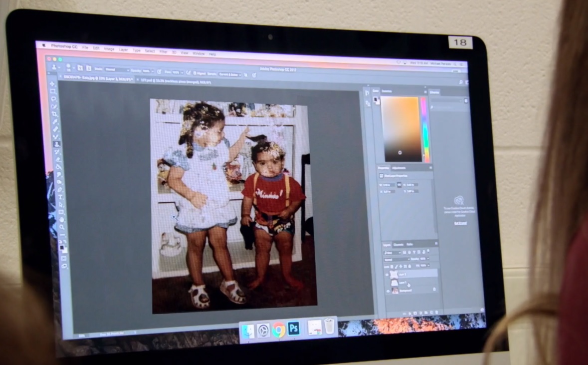Open the Sample dropdown in options bar
The height and width of the screenshot is (365, 588).
[x=230, y=74]
